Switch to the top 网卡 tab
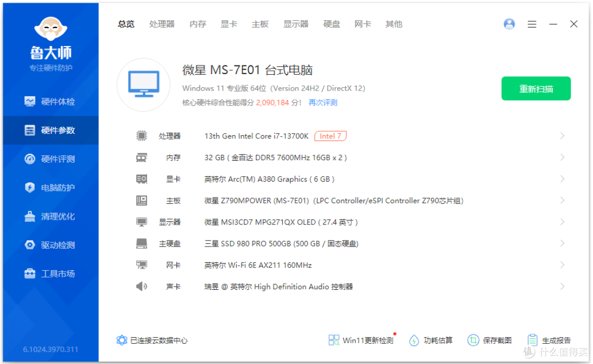Screen dimensions: 593x364 (363, 24)
